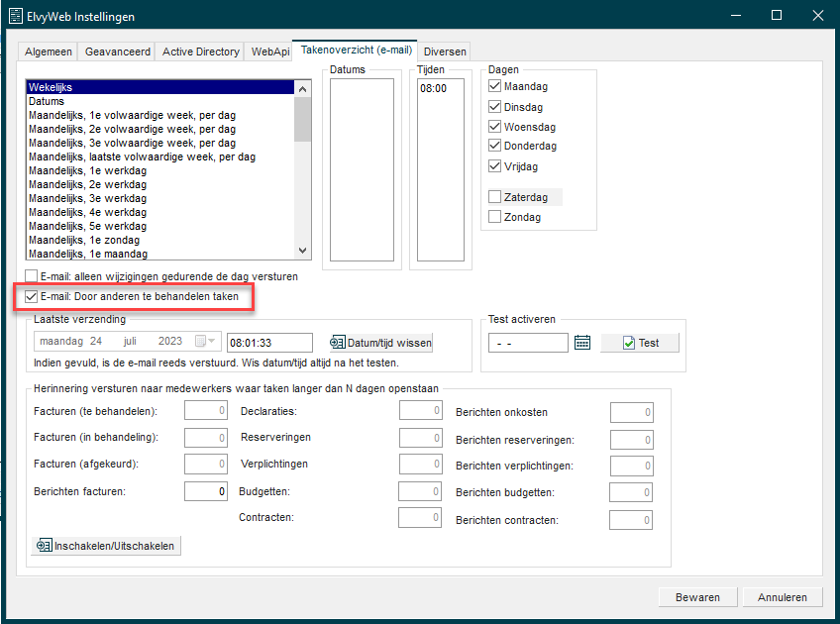Click the 08:01:33 time field
840x624 pixels.
[x=268, y=343]
